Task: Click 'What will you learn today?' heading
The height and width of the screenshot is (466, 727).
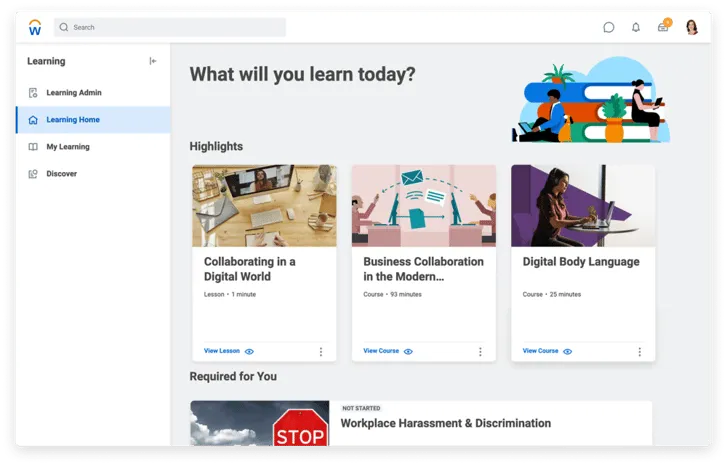Action: [302, 75]
